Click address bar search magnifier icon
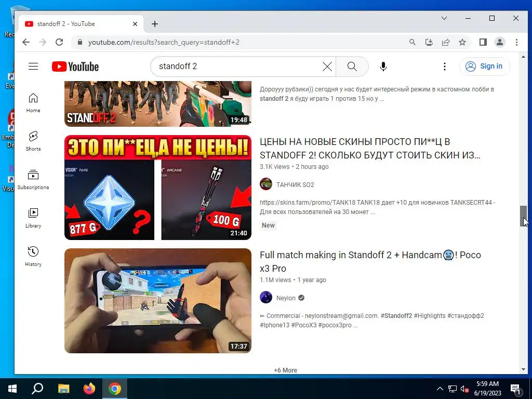This screenshot has width=532, height=399. click(x=412, y=42)
